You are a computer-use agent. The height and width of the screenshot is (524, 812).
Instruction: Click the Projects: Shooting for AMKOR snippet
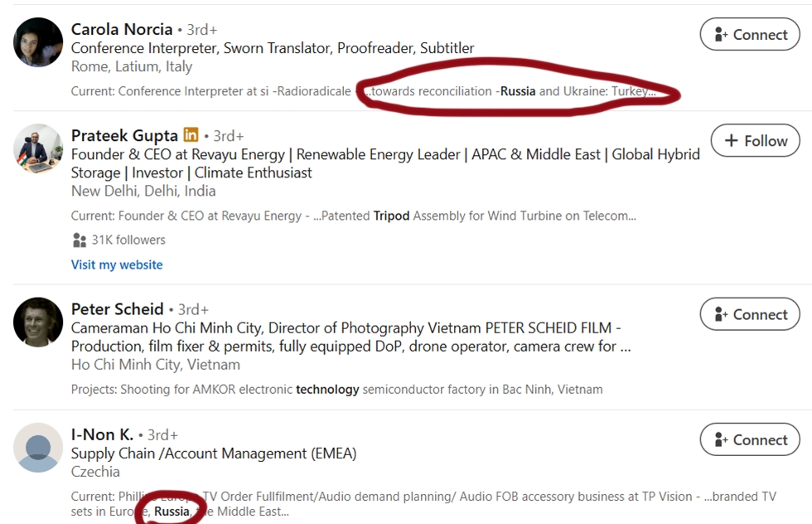coord(336,389)
